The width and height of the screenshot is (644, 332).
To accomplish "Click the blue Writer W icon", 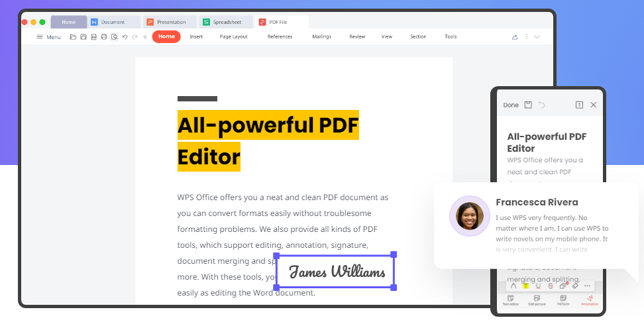I will 94,22.
